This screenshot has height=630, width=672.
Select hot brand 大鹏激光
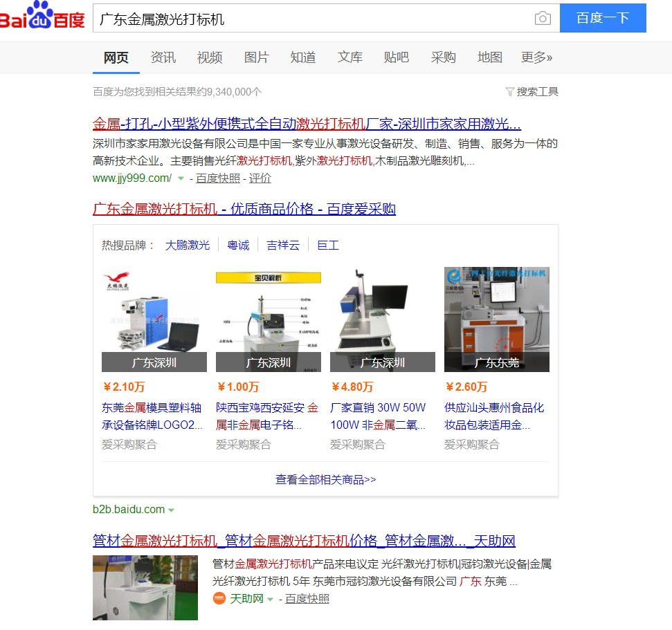(188, 245)
